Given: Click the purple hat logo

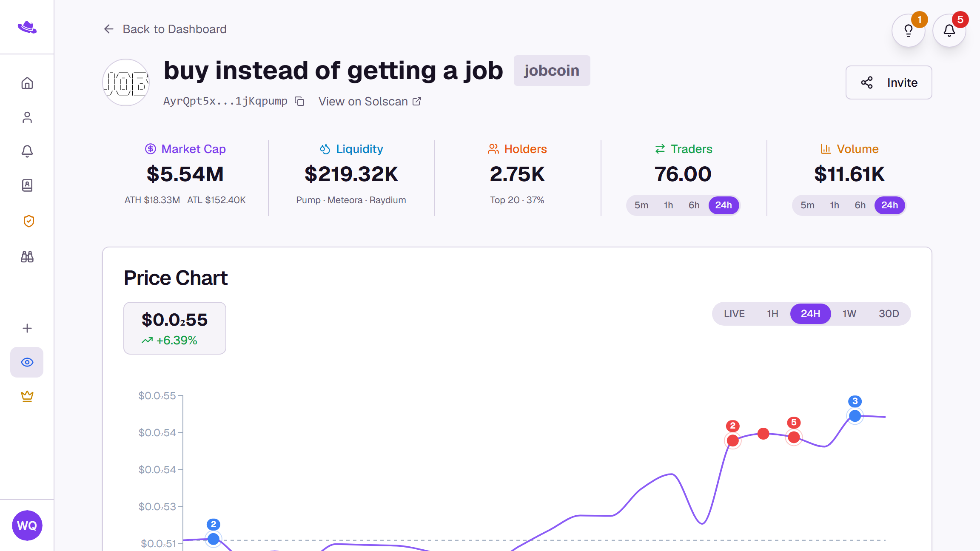Looking at the screenshot, I should (x=27, y=27).
